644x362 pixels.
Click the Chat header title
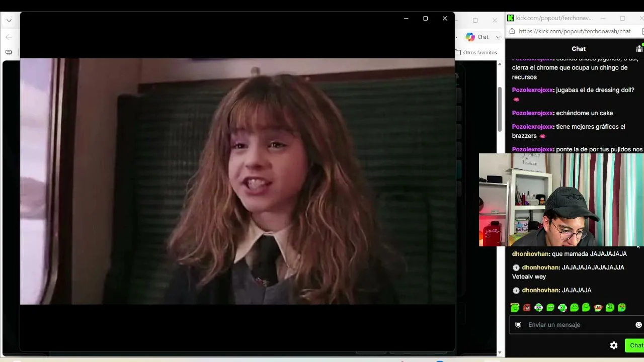click(579, 49)
